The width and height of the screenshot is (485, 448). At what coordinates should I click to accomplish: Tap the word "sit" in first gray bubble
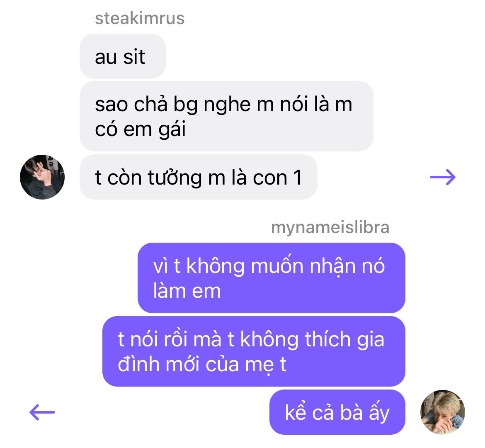pyautogui.click(x=134, y=57)
